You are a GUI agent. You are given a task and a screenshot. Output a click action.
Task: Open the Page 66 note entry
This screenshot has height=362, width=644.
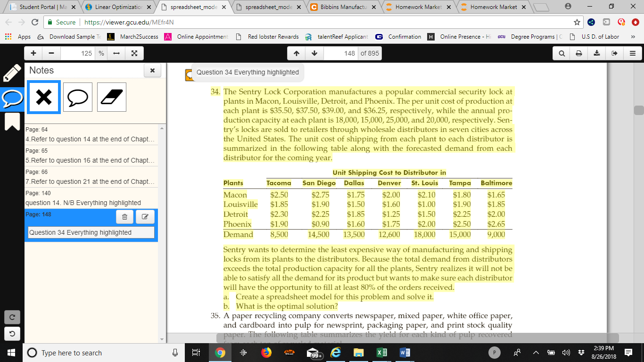[91, 177]
